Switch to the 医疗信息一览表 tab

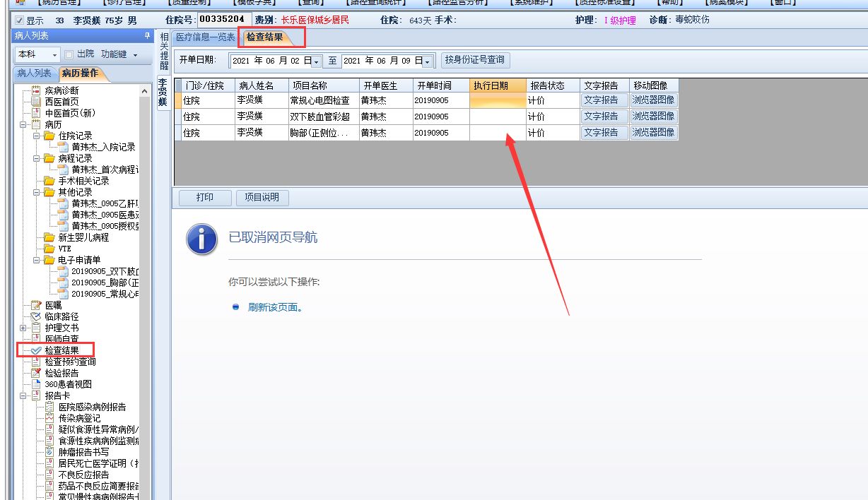[206, 37]
